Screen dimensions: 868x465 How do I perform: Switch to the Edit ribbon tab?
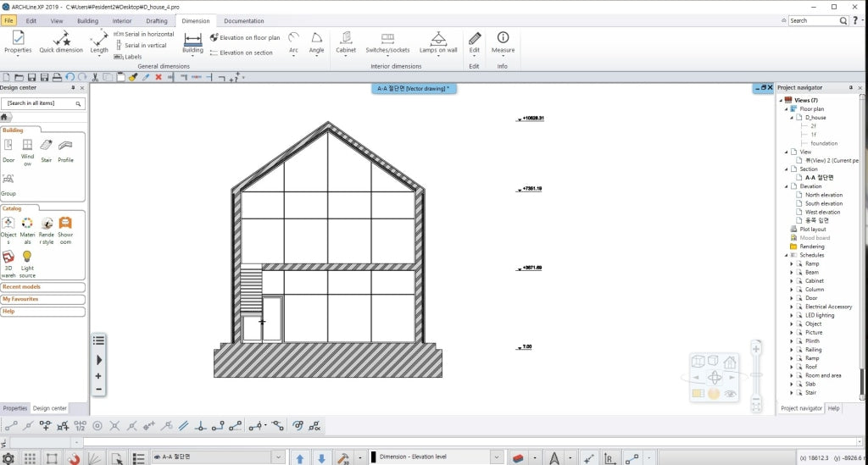click(x=31, y=21)
